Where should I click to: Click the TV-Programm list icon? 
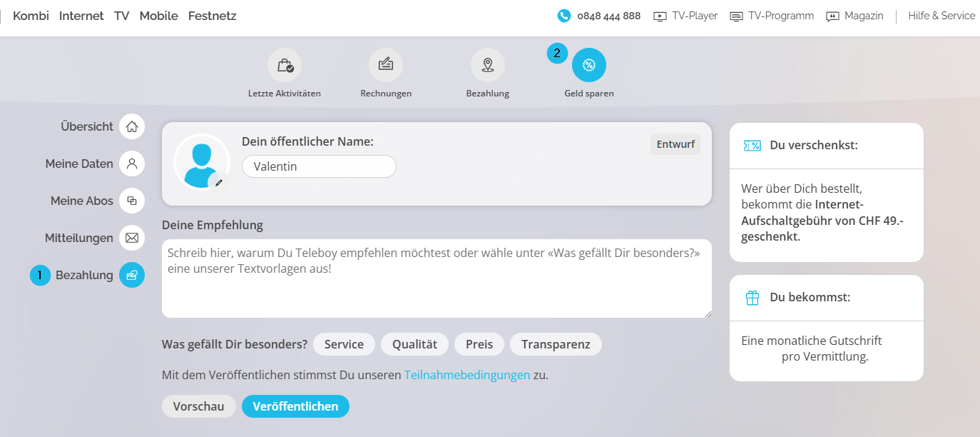736,16
